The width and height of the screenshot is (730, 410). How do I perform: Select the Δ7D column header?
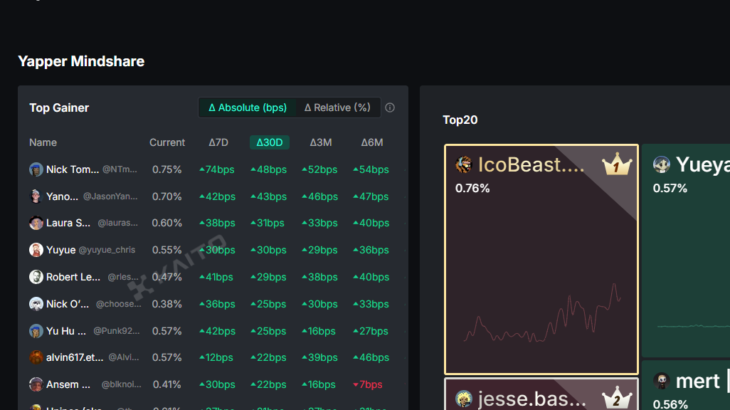(x=218, y=142)
